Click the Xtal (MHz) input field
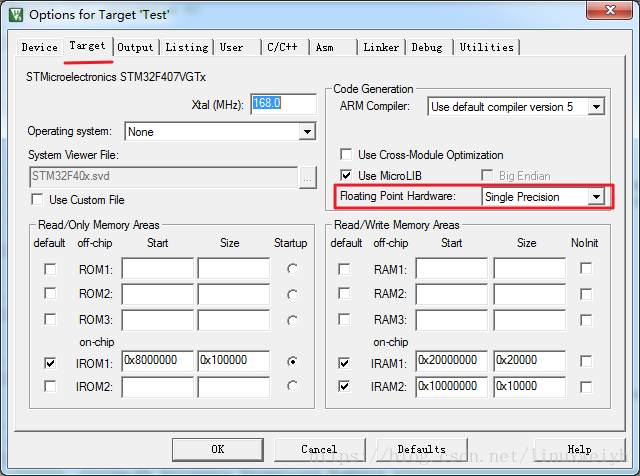The height and width of the screenshot is (476, 640). click(x=284, y=104)
